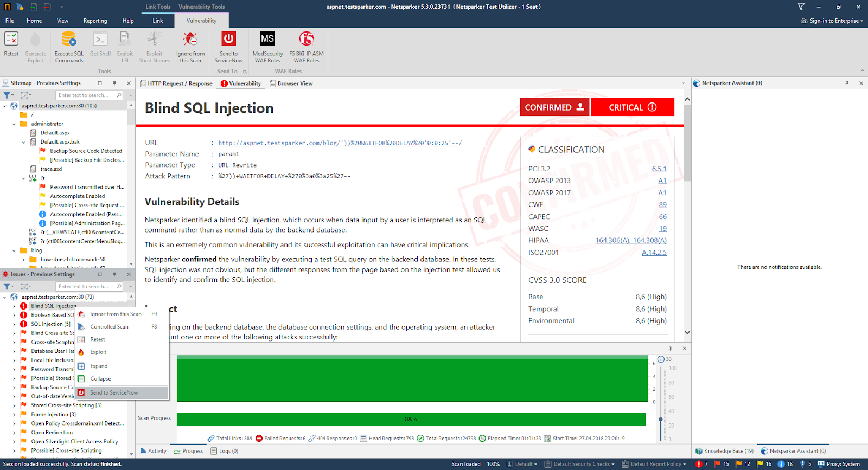Switch to the HTTP Request / Response tab

tap(176, 83)
